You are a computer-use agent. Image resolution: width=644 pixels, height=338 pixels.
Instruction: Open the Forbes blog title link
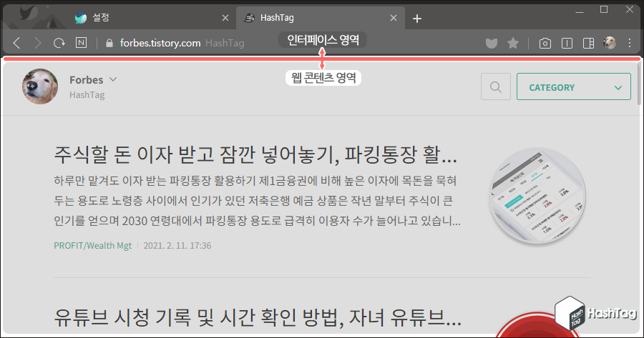(87, 80)
